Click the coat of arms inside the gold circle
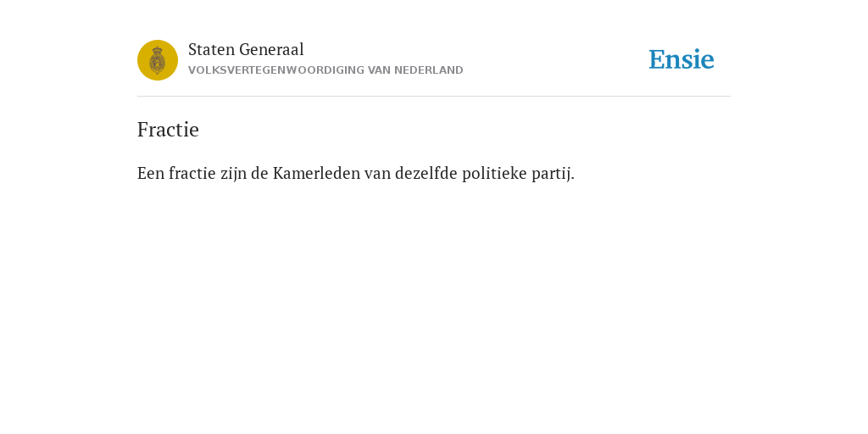This screenshot has width=868, height=434. (x=158, y=60)
